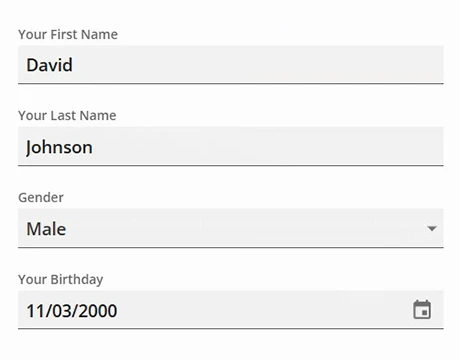Focus the Your Last Name input field
The image size is (460, 360).
tap(231, 146)
